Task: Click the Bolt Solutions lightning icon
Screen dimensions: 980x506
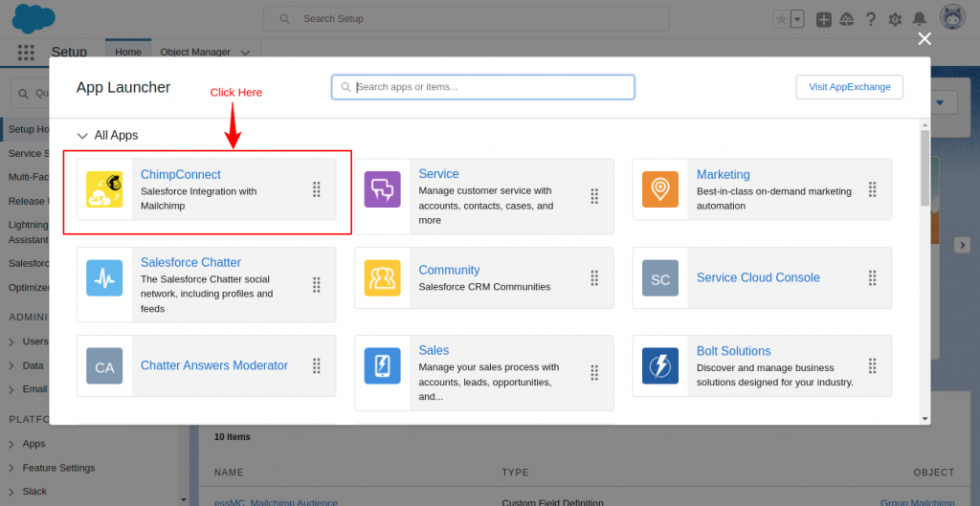Action: coord(660,366)
